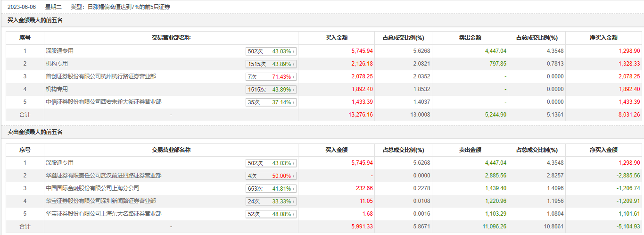Click total net buy value 8,031.26

628,115
